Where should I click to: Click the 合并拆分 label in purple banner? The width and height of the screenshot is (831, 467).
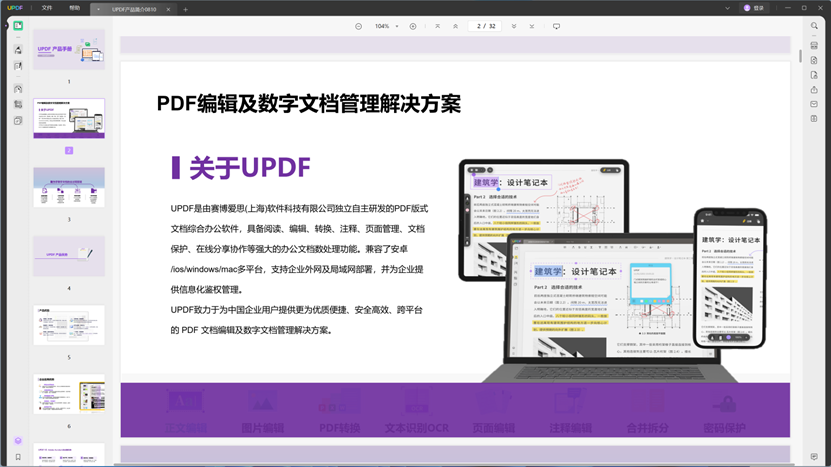tap(648, 428)
